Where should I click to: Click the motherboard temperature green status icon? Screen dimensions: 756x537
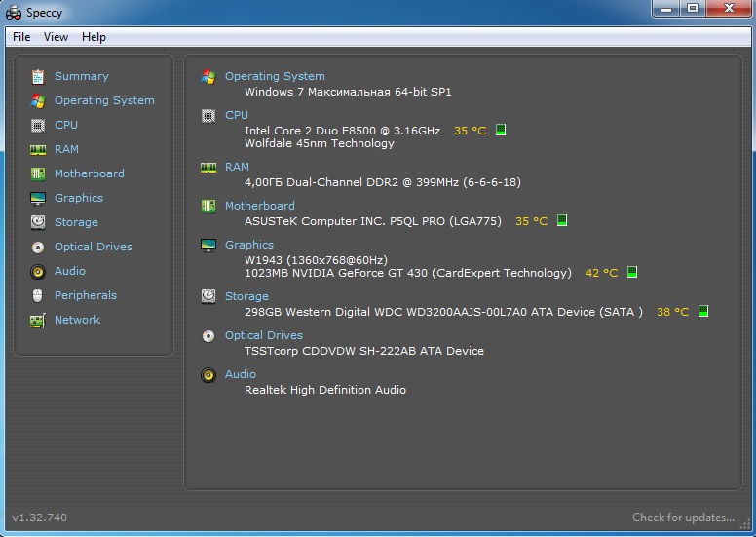562,220
